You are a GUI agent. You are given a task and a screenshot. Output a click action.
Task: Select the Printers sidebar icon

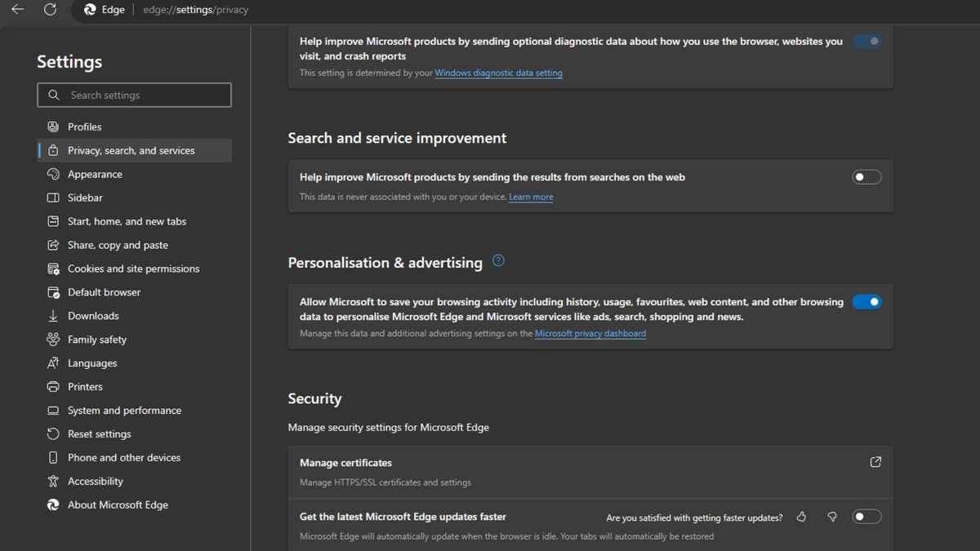pos(52,386)
